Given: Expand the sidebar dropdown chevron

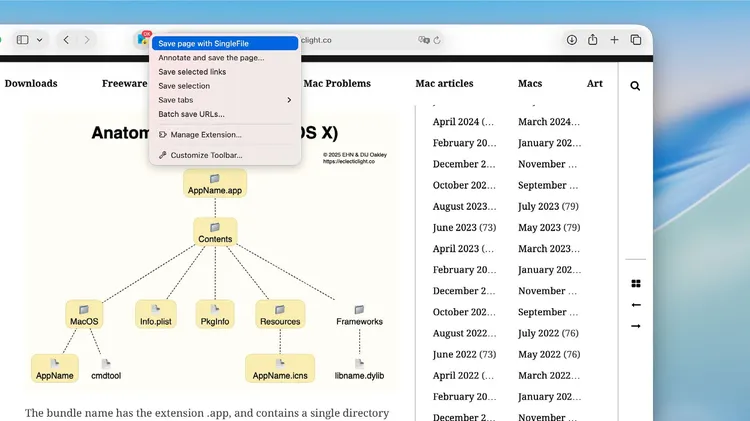Looking at the screenshot, I should pos(39,40).
